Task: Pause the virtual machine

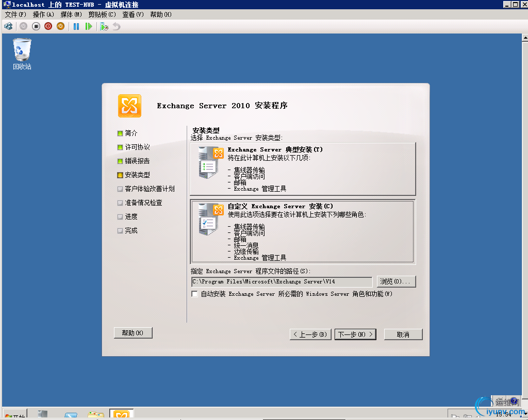Action: (76, 26)
